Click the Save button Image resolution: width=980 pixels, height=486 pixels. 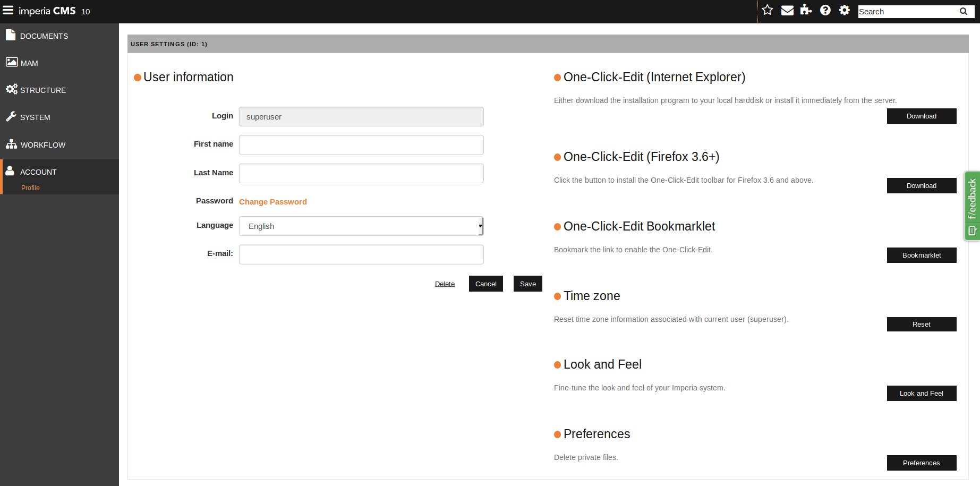(x=528, y=284)
